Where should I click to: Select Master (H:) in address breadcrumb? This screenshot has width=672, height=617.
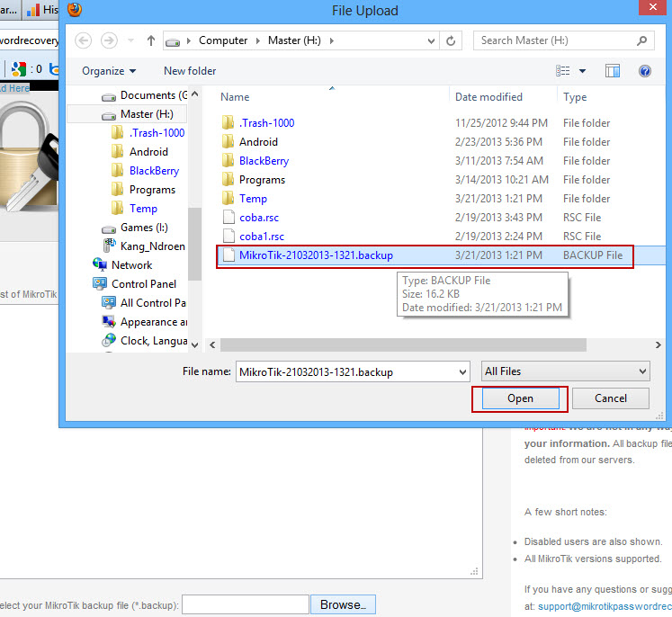294,40
